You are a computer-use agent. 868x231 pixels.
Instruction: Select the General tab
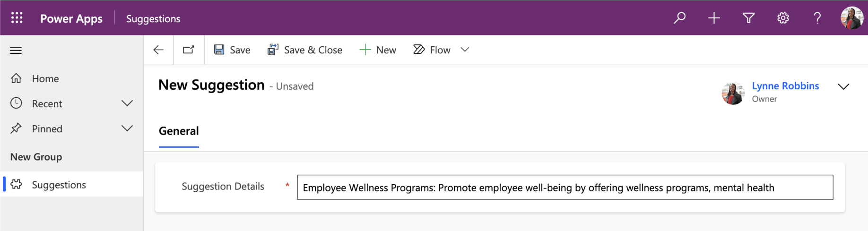179,131
